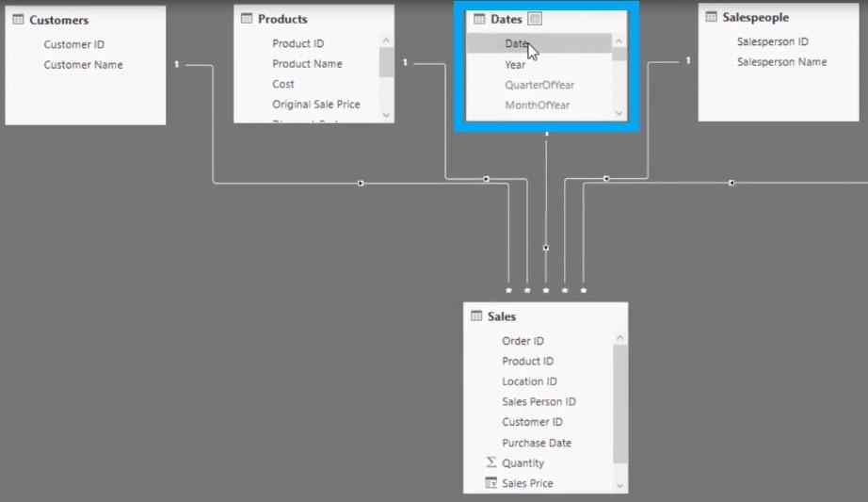Click the Dates table maximize icon
Viewport: 868px width, 502px height.
click(x=535, y=19)
